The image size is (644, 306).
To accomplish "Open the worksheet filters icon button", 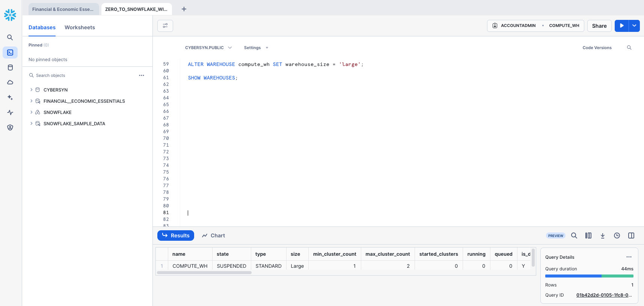I will pyautogui.click(x=165, y=26).
